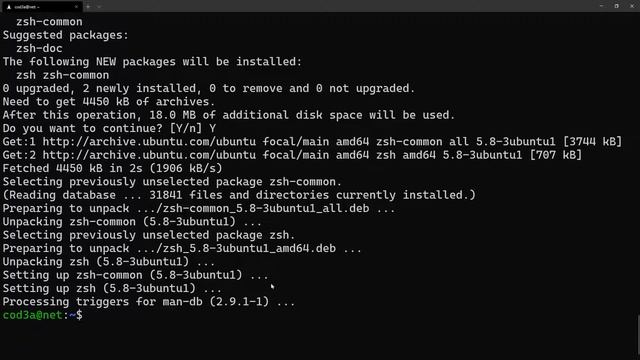Click the '.../zsh_5.8-3ubuntu1_amd64.deb' filename text
This screenshot has height=360, width=640.
click(236, 248)
